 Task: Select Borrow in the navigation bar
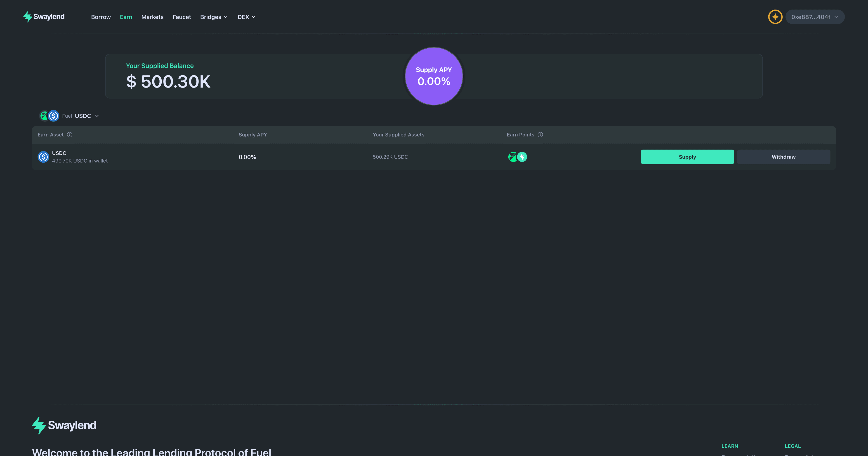click(x=101, y=17)
